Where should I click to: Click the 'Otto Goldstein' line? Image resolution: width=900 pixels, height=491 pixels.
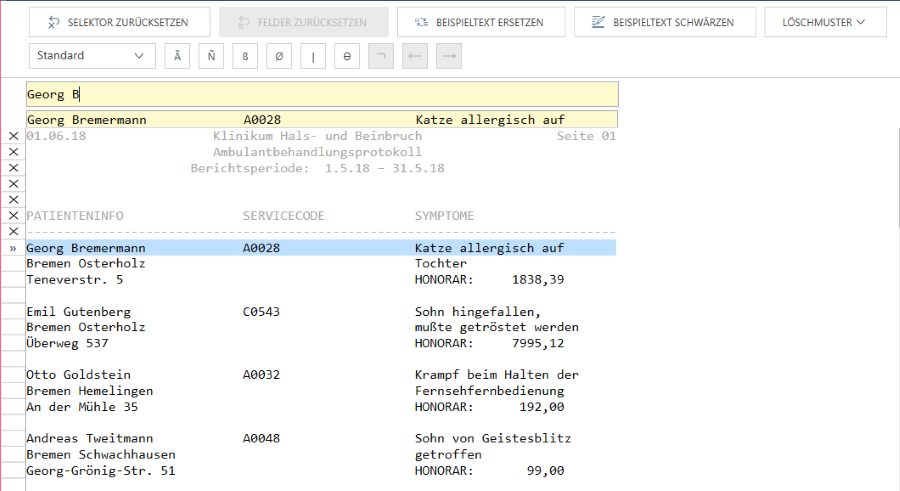pos(79,375)
